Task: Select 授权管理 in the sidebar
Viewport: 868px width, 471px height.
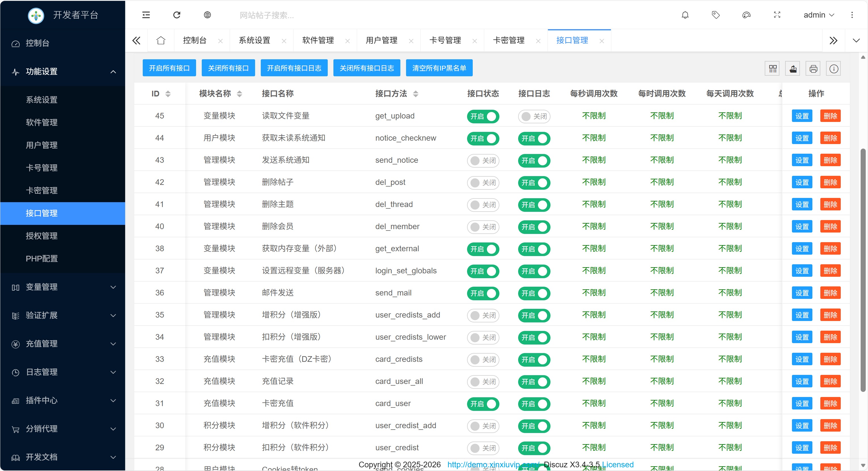Action: pyautogui.click(x=42, y=236)
